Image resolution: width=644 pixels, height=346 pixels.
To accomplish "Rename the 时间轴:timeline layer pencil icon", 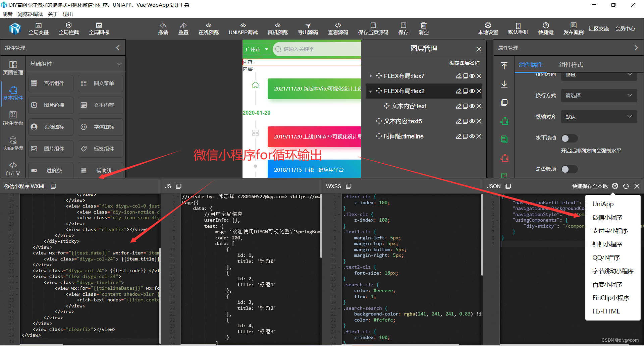I will coord(459,136).
